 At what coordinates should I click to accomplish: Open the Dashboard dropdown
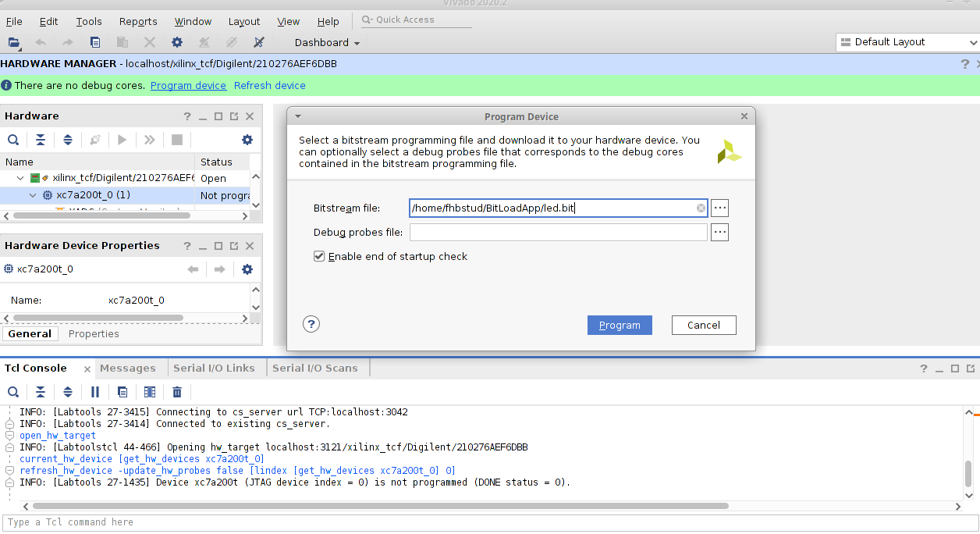(x=327, y=43)
